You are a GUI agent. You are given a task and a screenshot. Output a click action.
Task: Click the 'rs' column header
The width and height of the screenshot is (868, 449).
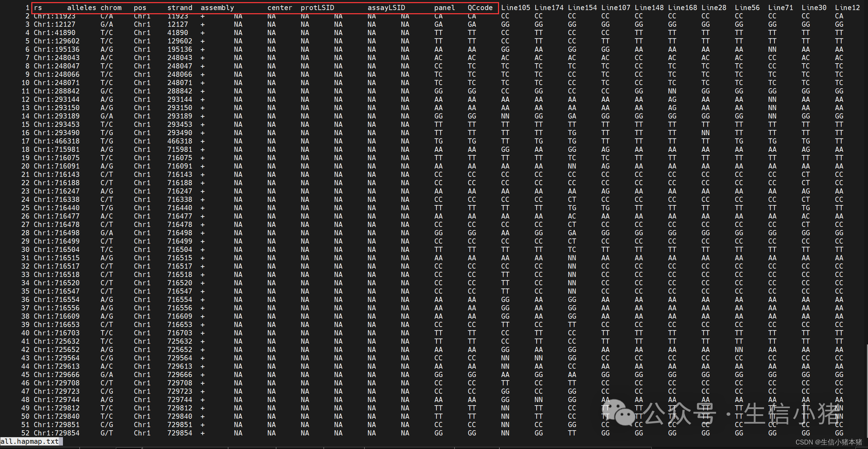[38, 8]
